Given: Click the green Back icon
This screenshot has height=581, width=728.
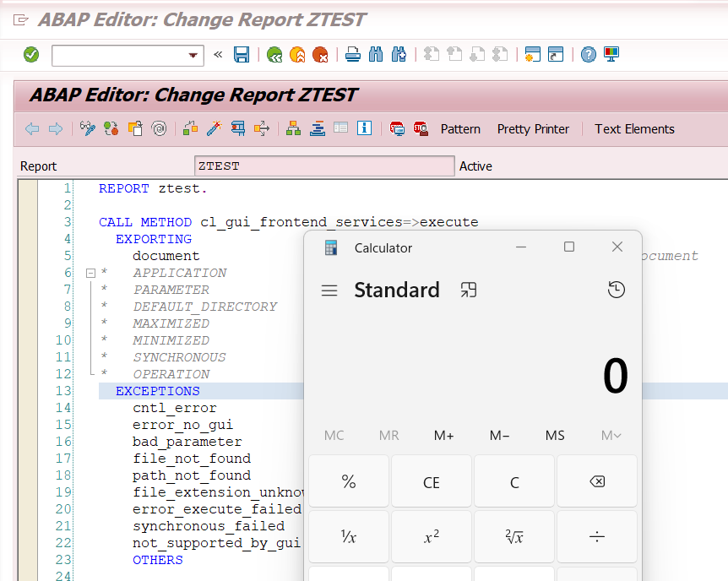Looking at the screenshot, I should click(x=274, y=55).
